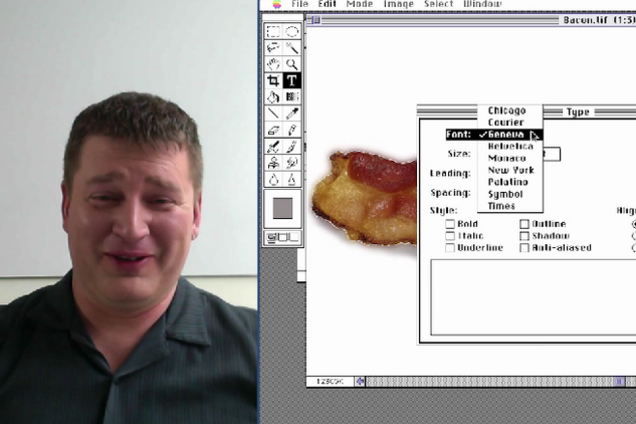Pick the Eyedropper tool

coord(292,113)
